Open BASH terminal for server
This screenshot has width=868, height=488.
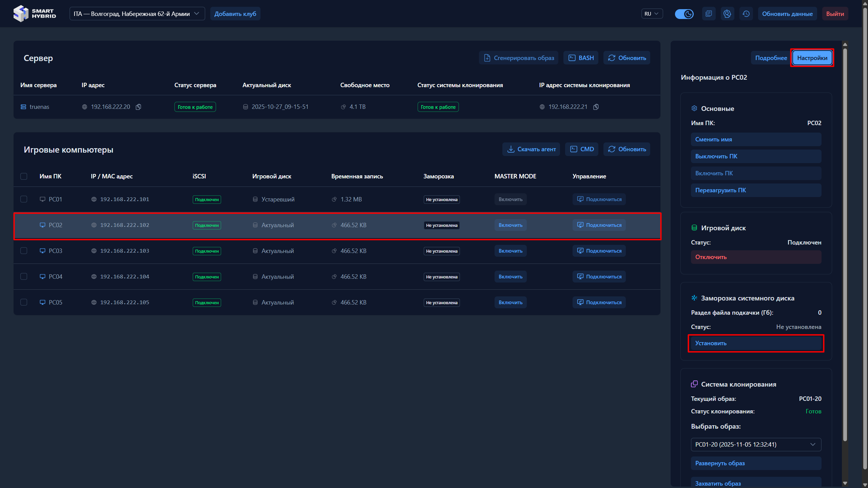(x=581, y=58)
